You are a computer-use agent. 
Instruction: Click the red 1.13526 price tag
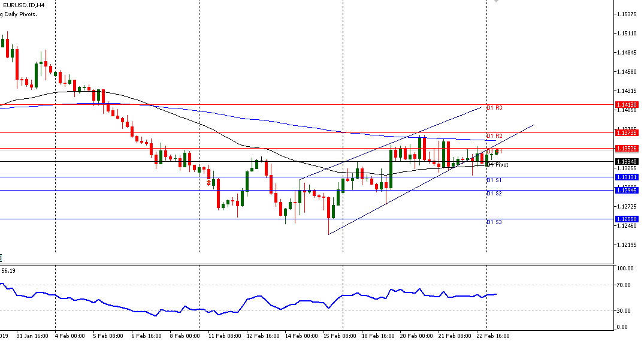[x=627, y=148]
